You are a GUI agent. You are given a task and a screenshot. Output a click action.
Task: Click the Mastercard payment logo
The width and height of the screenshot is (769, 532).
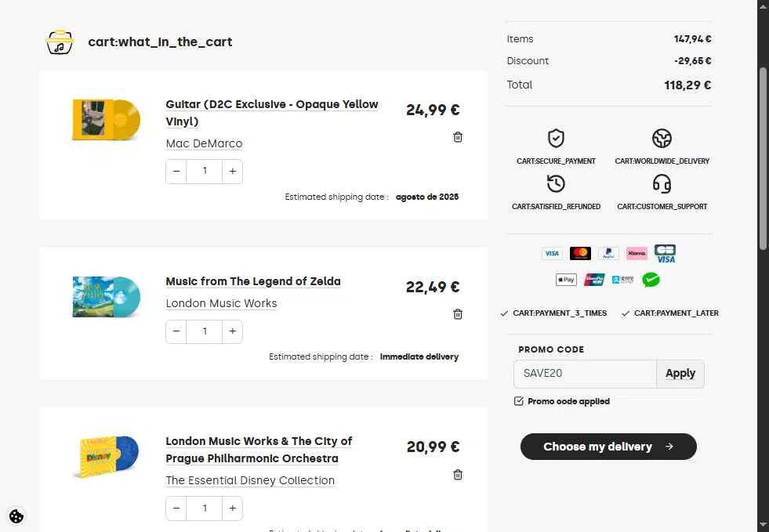(x=580, y=254)
